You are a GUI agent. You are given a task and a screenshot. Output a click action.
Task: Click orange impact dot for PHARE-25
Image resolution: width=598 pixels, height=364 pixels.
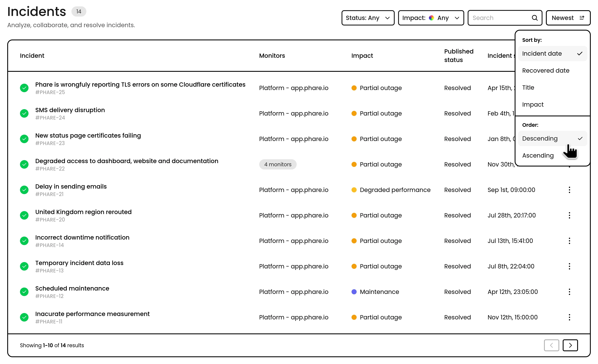pyautogui.click(x=354, y=88)
